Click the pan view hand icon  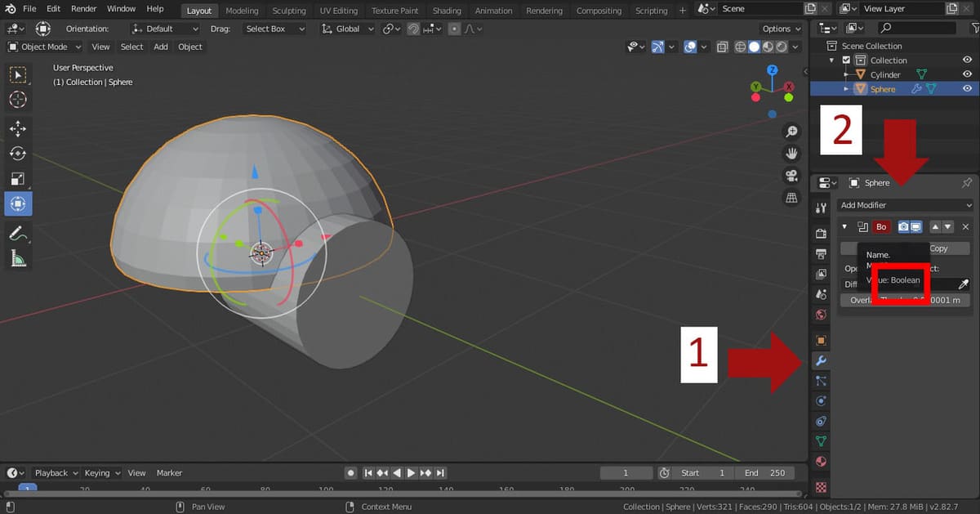pos(791,154)
